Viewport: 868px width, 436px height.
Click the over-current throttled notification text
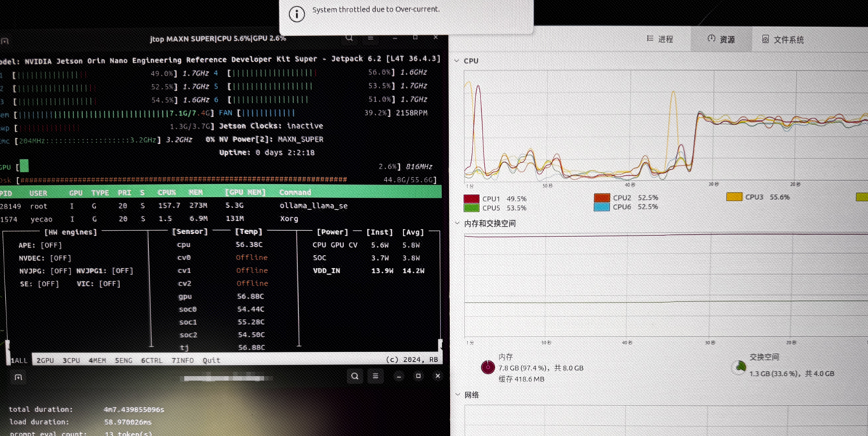376,10
